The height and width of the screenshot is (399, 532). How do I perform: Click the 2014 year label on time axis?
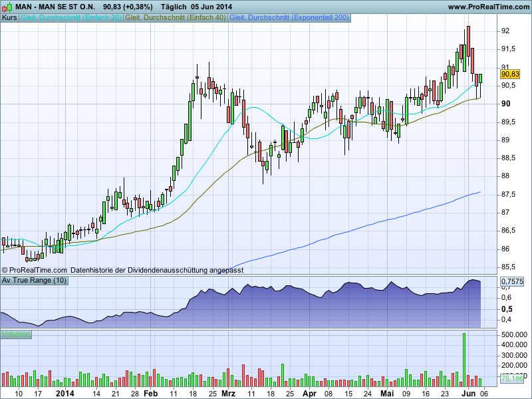pos(65,394)
